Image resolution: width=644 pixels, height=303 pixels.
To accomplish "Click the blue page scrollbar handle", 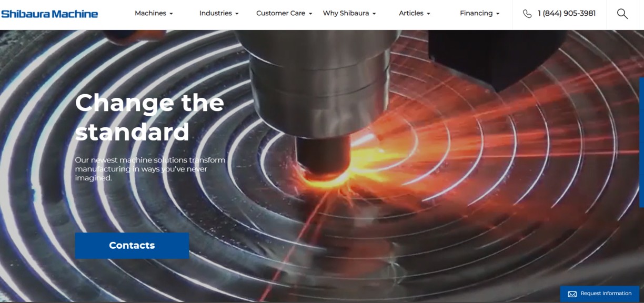I will click(641, 142).
